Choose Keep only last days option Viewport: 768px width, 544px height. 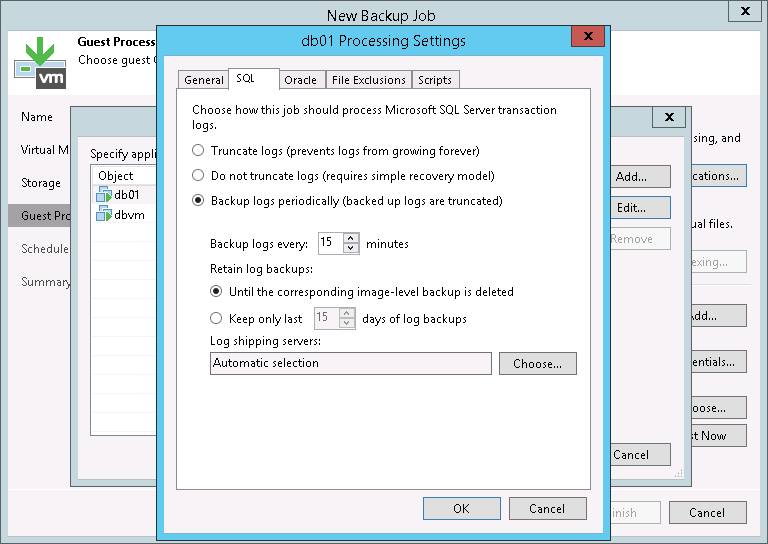216,318
